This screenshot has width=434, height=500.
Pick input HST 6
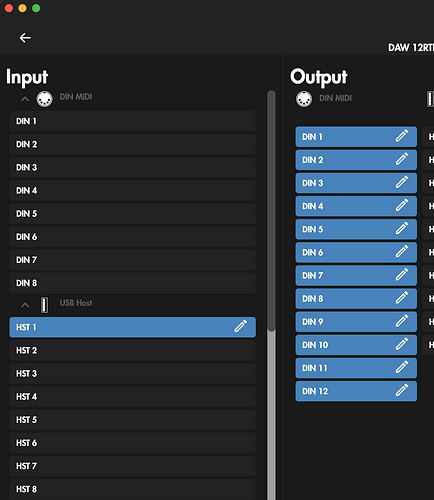click(133, 443)
